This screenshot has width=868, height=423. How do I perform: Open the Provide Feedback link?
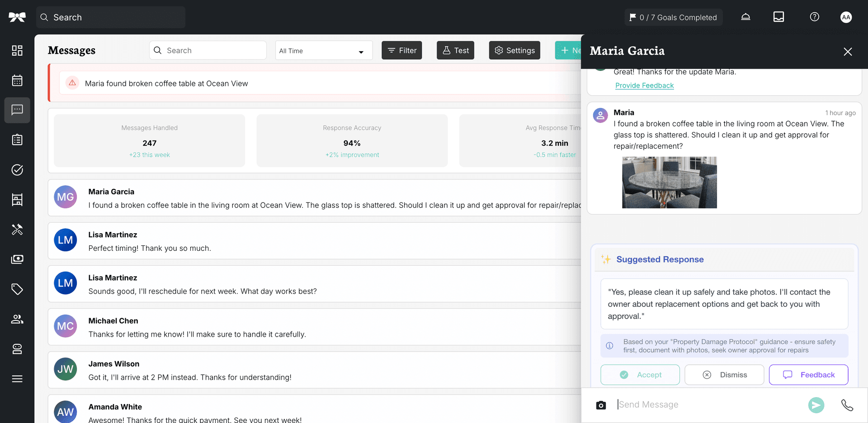(644, 85)
